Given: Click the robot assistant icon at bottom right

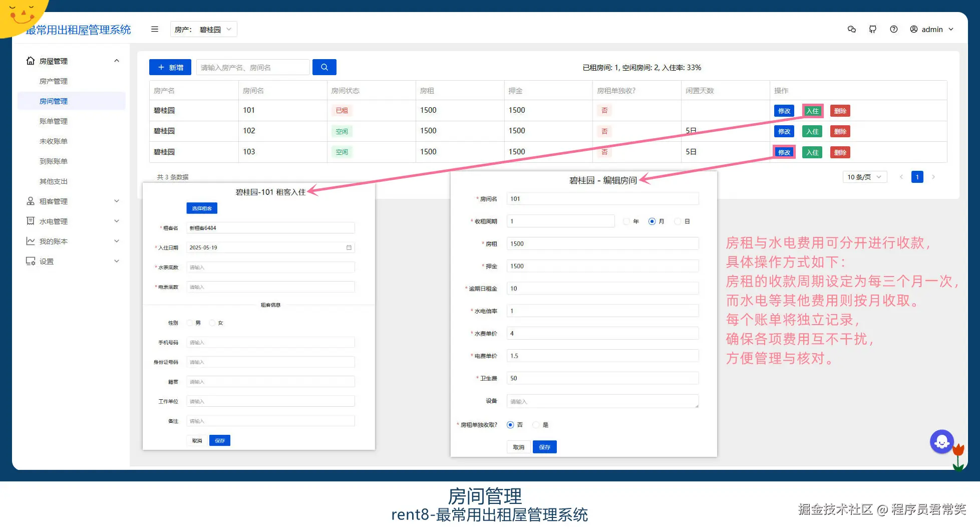Looking at the screenshot, I should pyautogui.click(x=942, y=441).
